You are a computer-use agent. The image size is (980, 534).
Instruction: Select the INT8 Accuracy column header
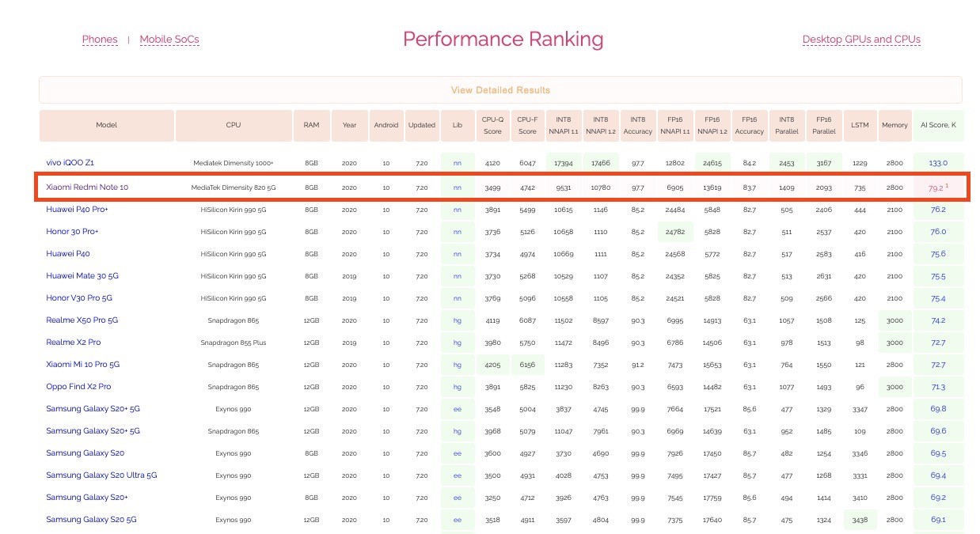pos(638,125)
